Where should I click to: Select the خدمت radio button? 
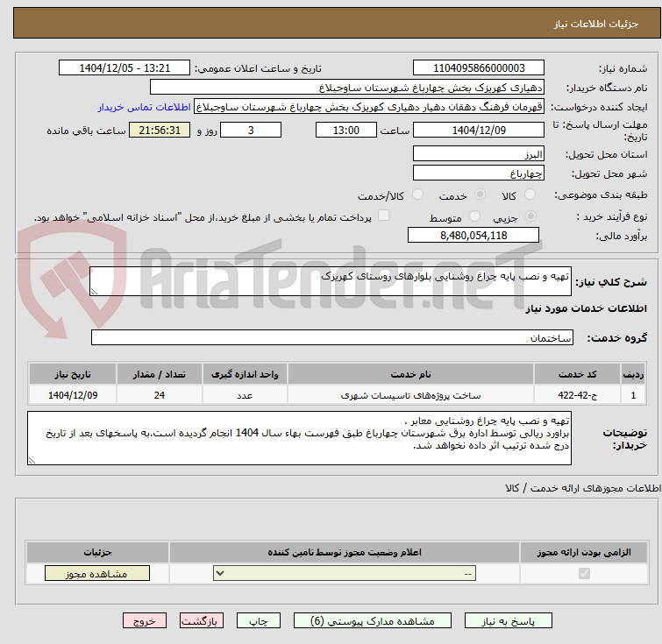pyautogui.click(x=480, y=195)
